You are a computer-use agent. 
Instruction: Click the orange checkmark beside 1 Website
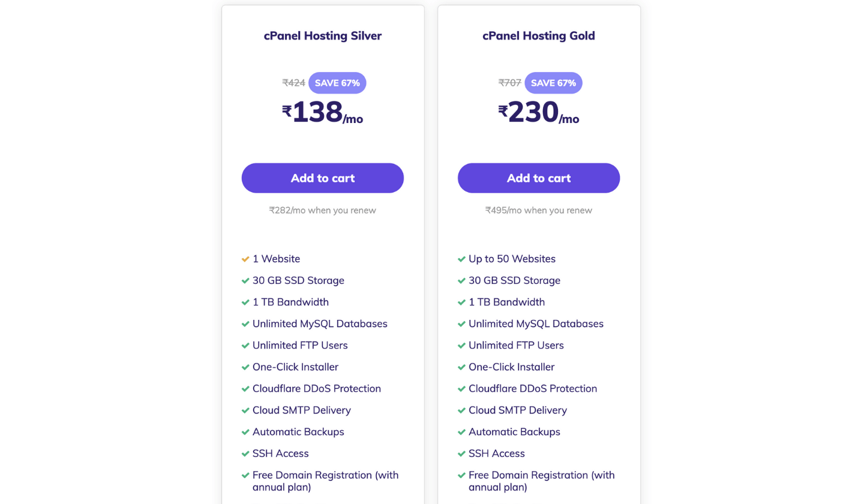245,259
